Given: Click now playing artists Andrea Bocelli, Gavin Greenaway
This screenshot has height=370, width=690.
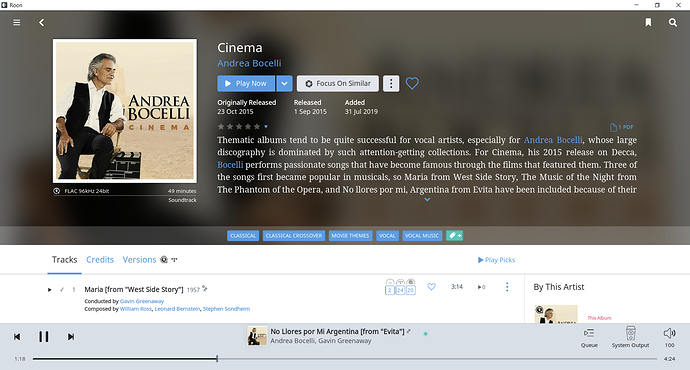Looking at the screenshot, I should [321, 341].
